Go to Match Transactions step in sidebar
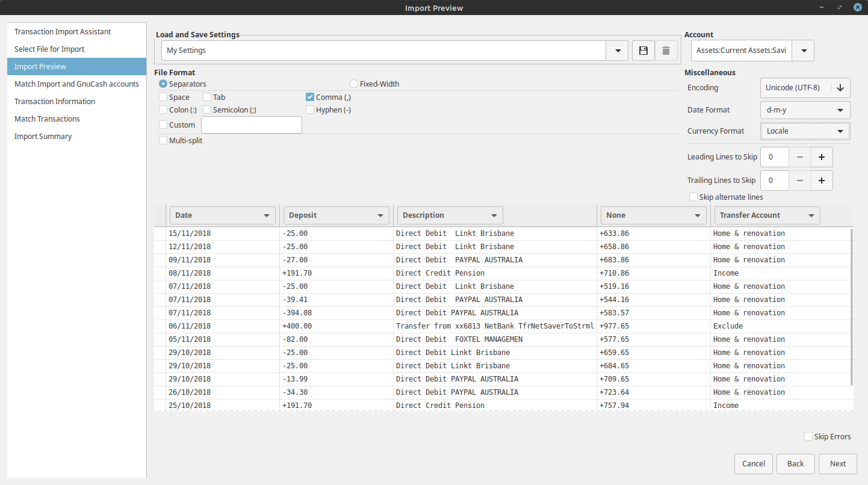Screen dimensions: 868x485 [x=47, y=119]
